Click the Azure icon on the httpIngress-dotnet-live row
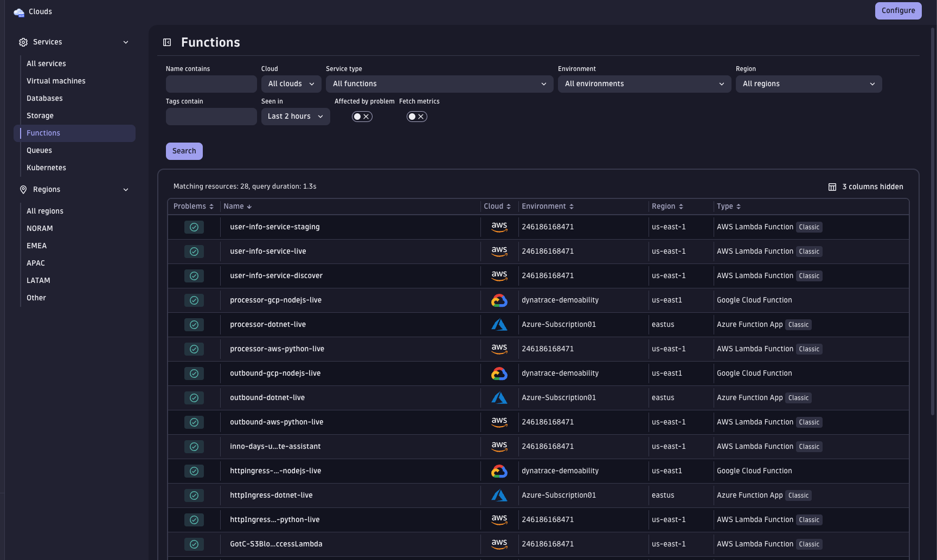Screen dimensions: 937x560 click(x=499, y=495)
